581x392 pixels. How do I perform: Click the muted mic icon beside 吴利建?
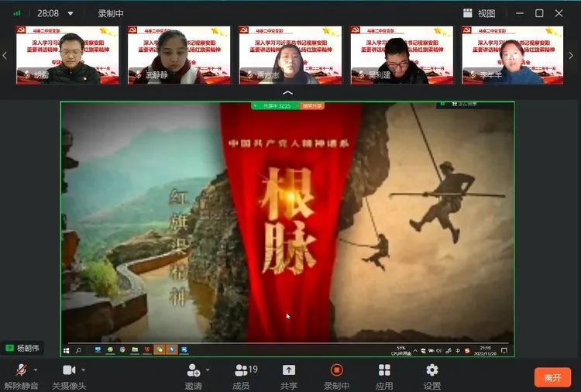pyautogui.click(x=361, y=75)
